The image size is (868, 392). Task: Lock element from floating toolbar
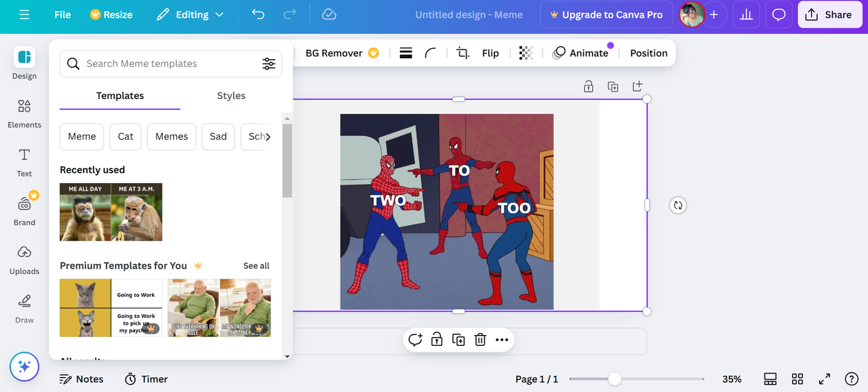click(x=437, y=340)
